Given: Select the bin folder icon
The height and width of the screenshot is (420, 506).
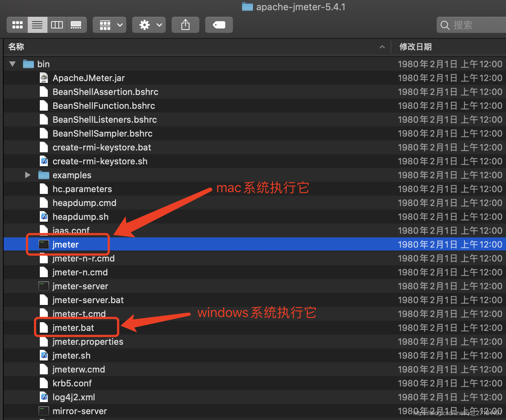Looking at the screenshot, I should [x=28, y=64].
